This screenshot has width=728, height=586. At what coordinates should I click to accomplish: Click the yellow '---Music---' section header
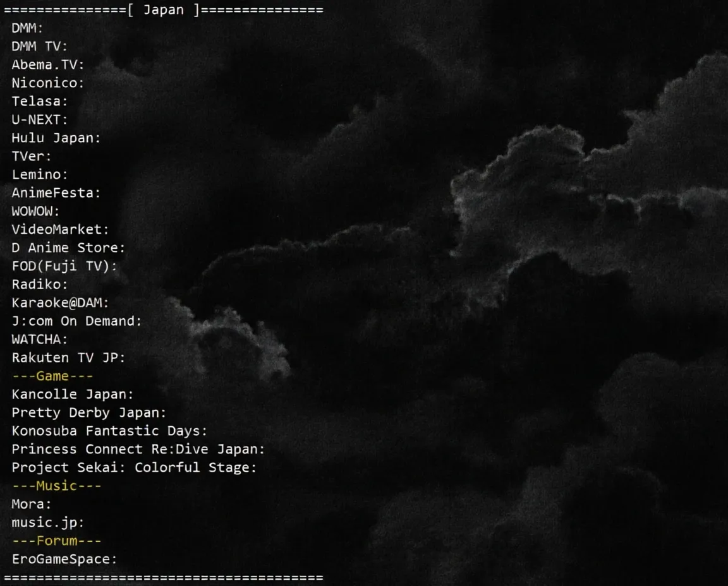pos(56,486)
